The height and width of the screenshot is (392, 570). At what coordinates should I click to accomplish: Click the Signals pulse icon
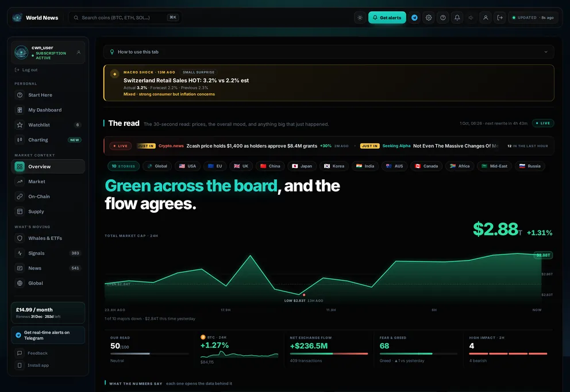[x=20, y=253]
